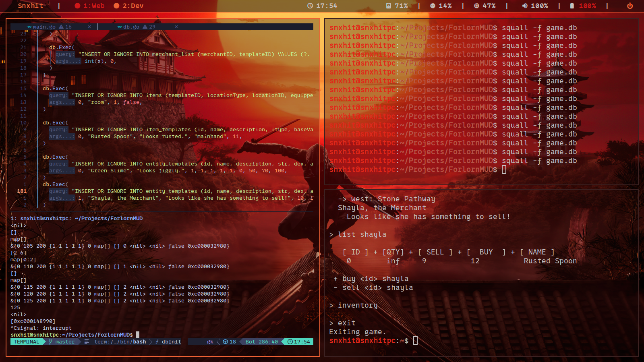Click the battery icon in status bar
644x362 pixels.
pos(572,6)
